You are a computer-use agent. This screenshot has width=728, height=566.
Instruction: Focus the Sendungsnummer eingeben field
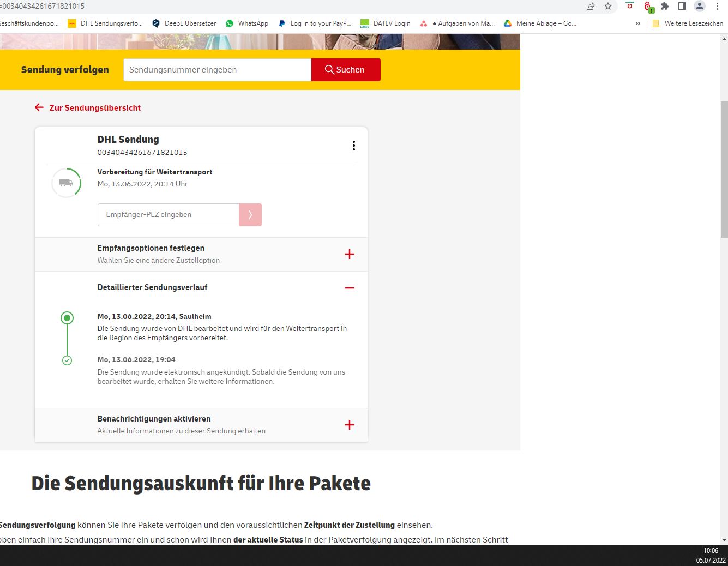pos(218,70)
